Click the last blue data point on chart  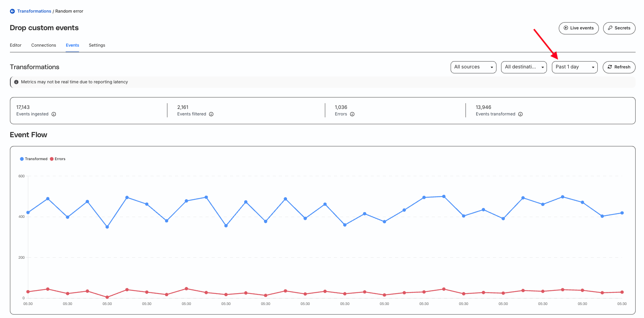[622, 213]
